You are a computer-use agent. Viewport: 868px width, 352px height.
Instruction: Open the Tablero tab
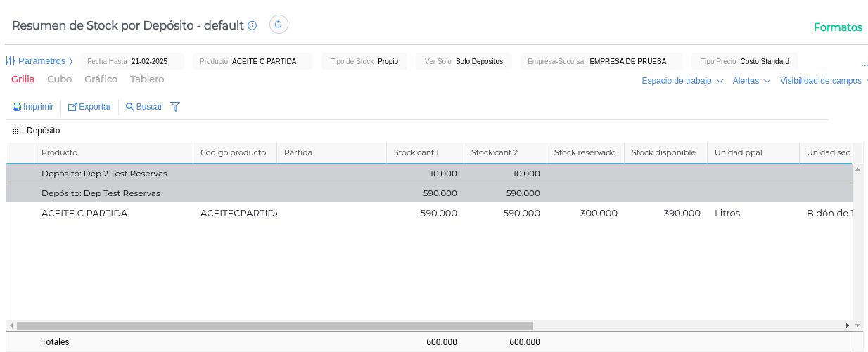point(147,79)
